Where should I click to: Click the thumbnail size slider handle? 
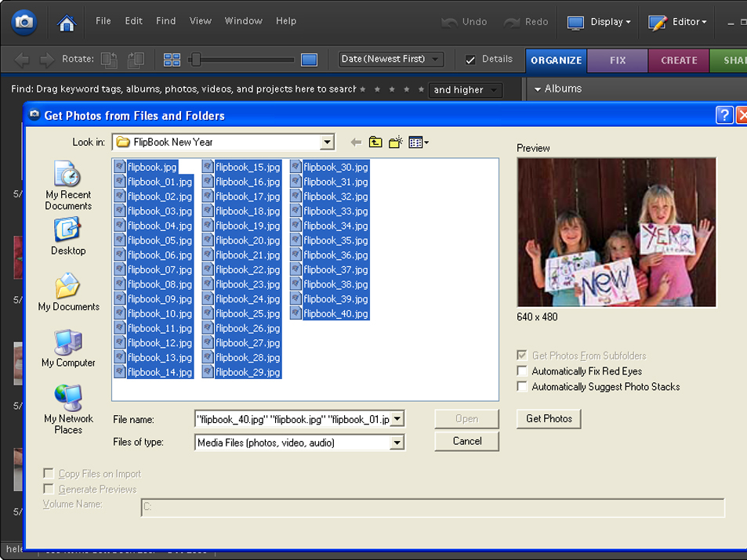(195, 60)
